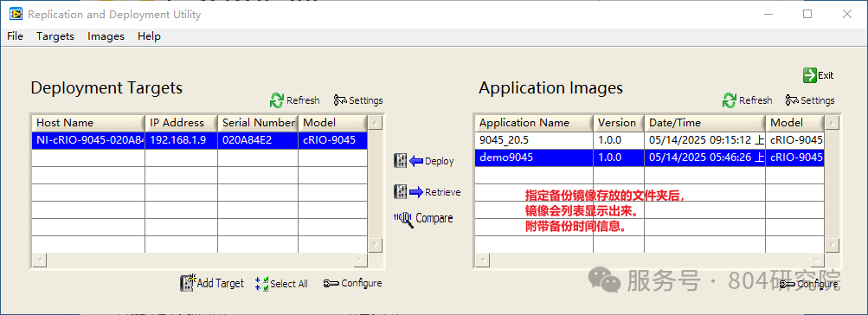Refresh the Deployment Targets list

click(294, 100)
